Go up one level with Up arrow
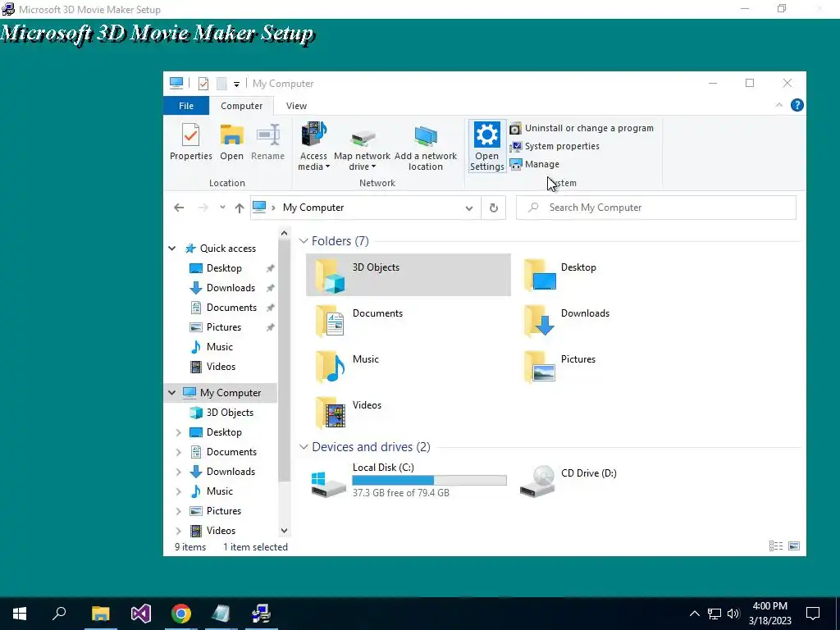840x630 pixels. point(239,208)
